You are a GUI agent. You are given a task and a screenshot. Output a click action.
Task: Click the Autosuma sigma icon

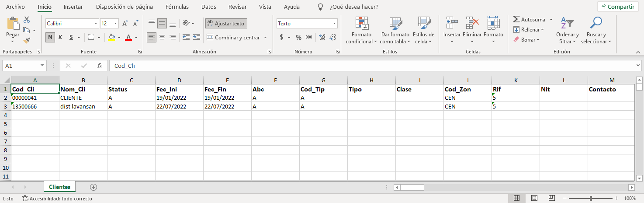516,20
